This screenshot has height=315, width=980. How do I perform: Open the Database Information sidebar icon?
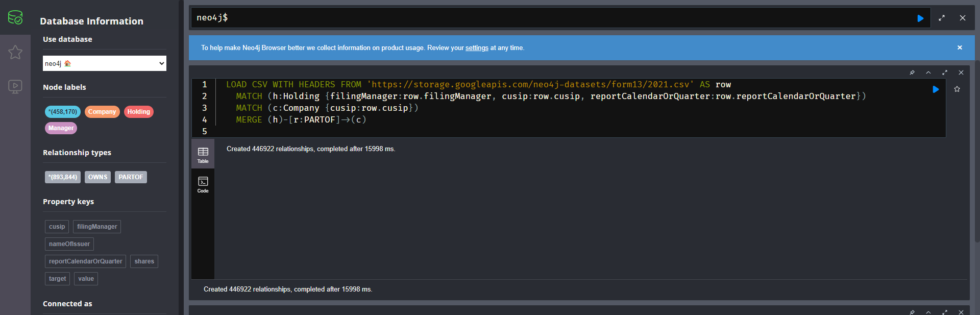click(15, 17)
